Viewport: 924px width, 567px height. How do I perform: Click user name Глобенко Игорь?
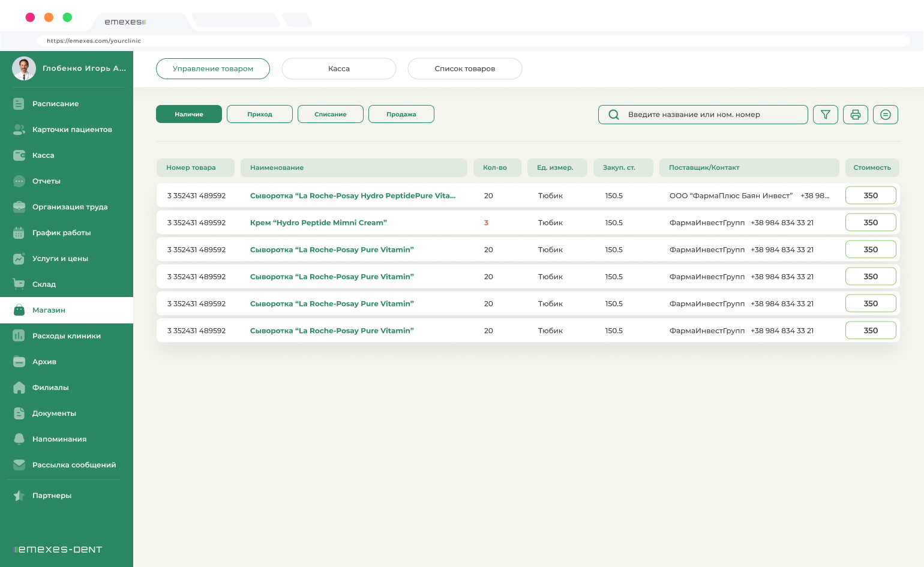[85, 68]
